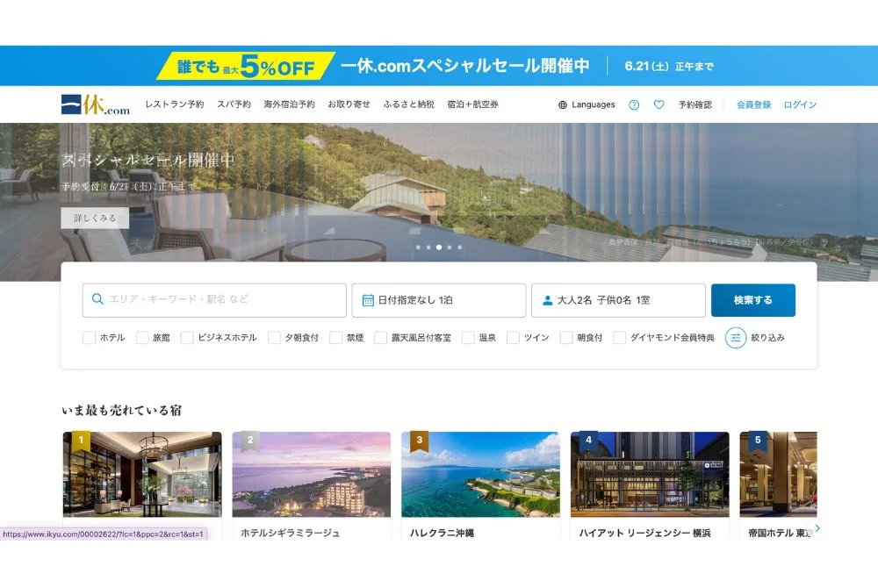The width and height of the screenshot is (878, 588).
Task: Tick the 露天風呂付客室 checkbox
Action: [x=380, y=338]
